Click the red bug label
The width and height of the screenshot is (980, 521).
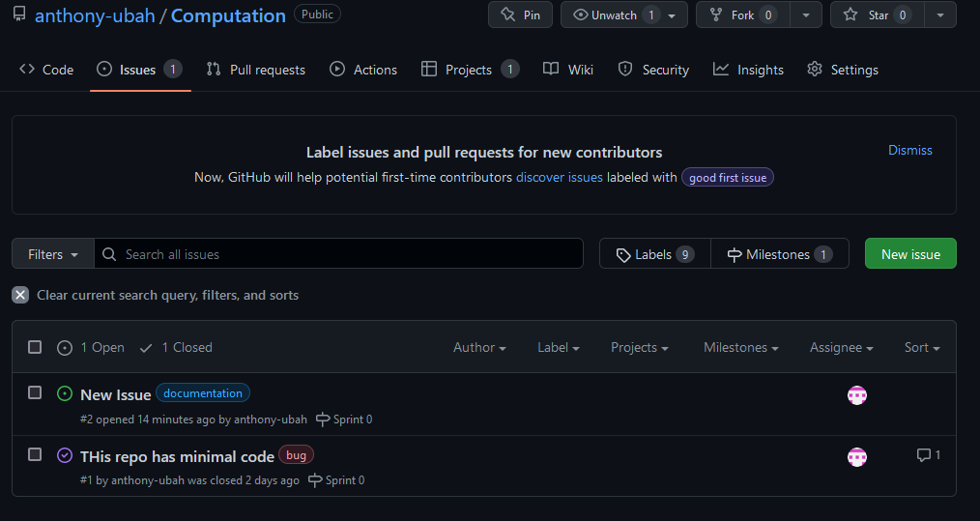296,455
